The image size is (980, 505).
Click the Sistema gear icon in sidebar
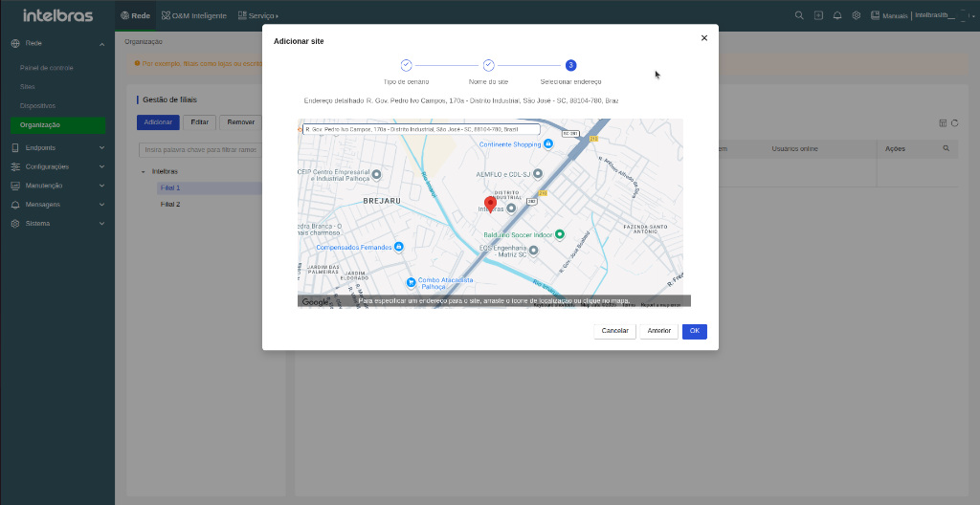[x=15, y=223]
